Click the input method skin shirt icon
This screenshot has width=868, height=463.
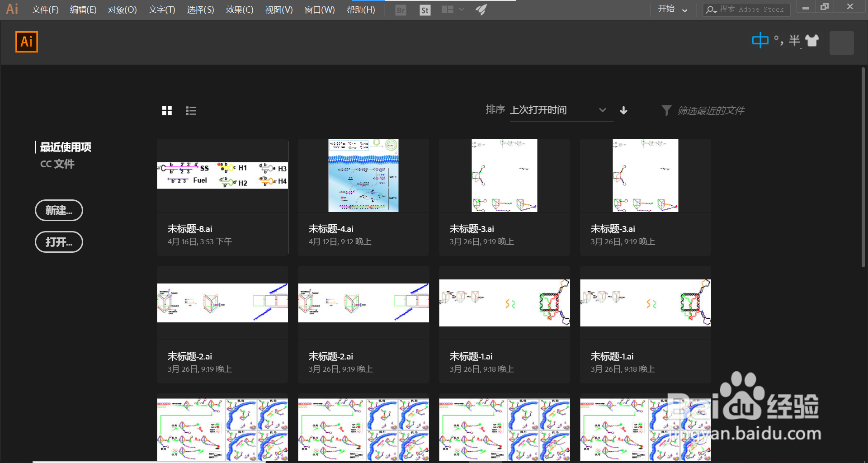(x=812, y=41)
